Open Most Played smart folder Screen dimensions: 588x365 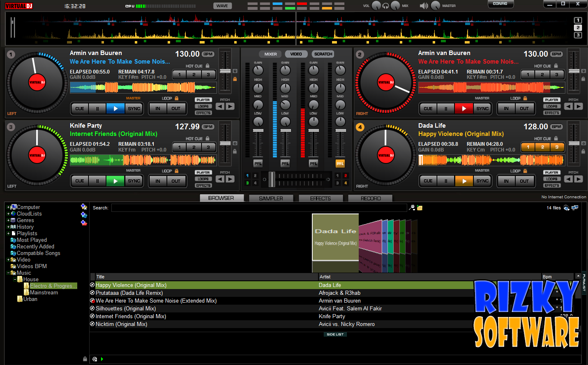(x=32, y=240)
